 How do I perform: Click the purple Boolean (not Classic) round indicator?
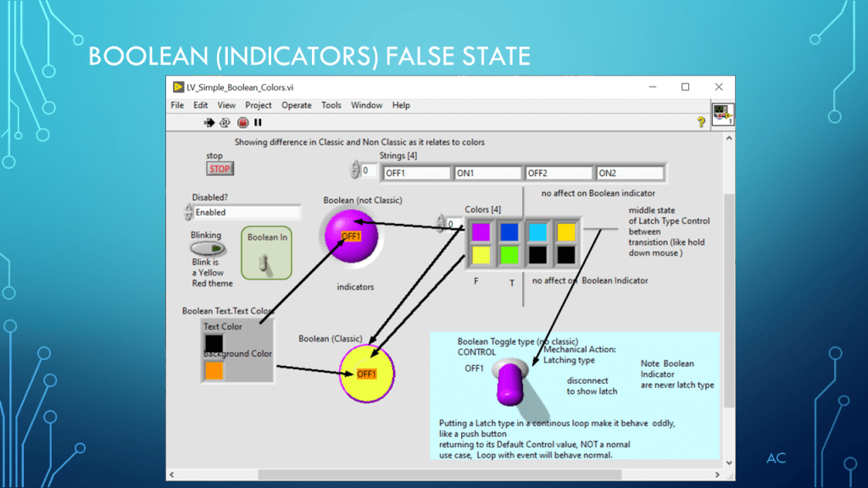click(x=351, y=235)
